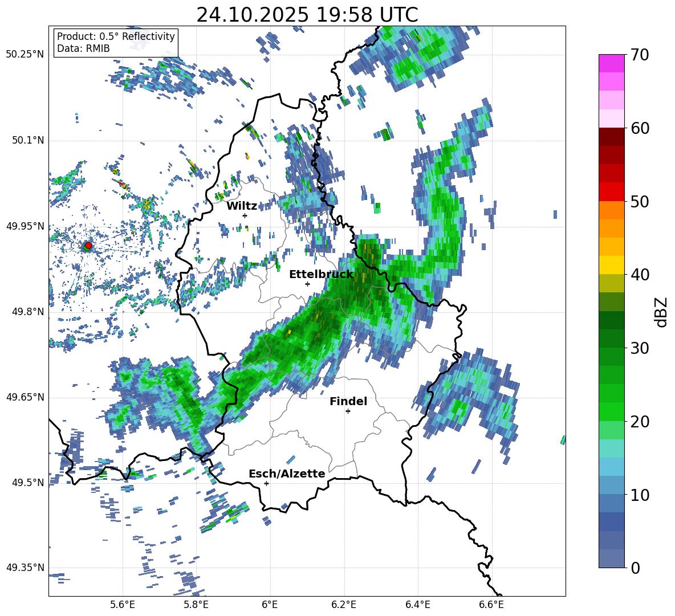
Task: Click the 6.2°E longitude label
Action: 344,605
